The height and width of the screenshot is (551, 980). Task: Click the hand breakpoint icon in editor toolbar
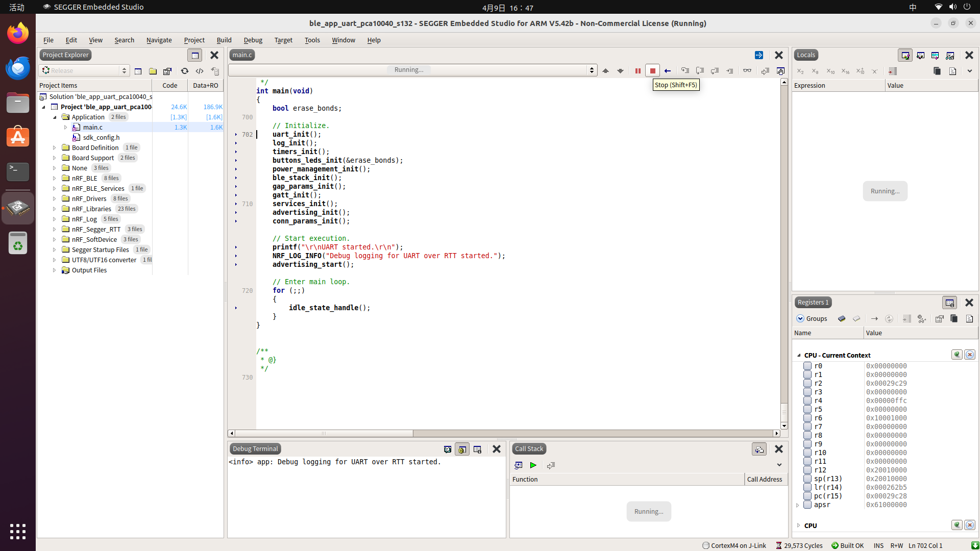pyautogui.click(x=780, y=71)
